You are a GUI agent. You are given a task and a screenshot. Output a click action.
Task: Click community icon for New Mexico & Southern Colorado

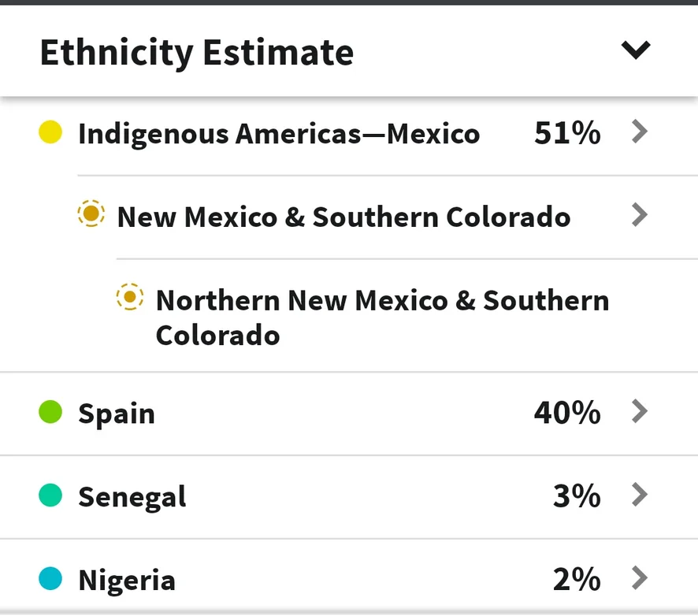click(x=91, y=214)
